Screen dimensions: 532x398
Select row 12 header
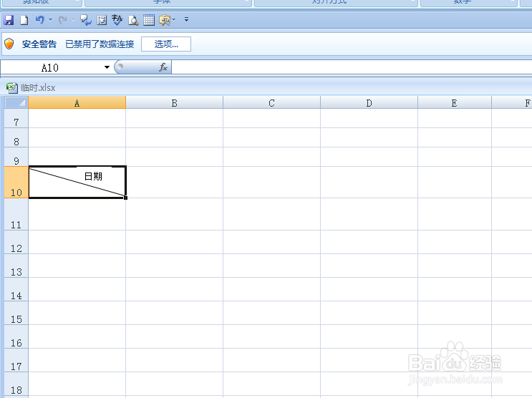click(16, 242)
